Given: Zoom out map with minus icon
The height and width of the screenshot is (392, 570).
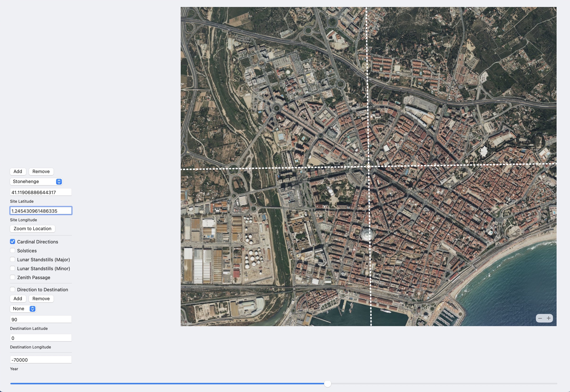Looking at the screenshot, I should point(540,318).
